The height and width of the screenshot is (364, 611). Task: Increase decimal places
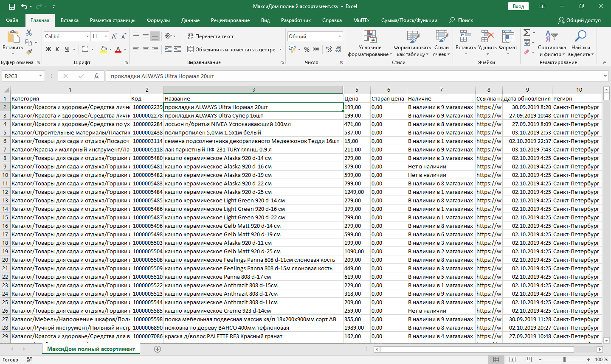click(329, 49)
